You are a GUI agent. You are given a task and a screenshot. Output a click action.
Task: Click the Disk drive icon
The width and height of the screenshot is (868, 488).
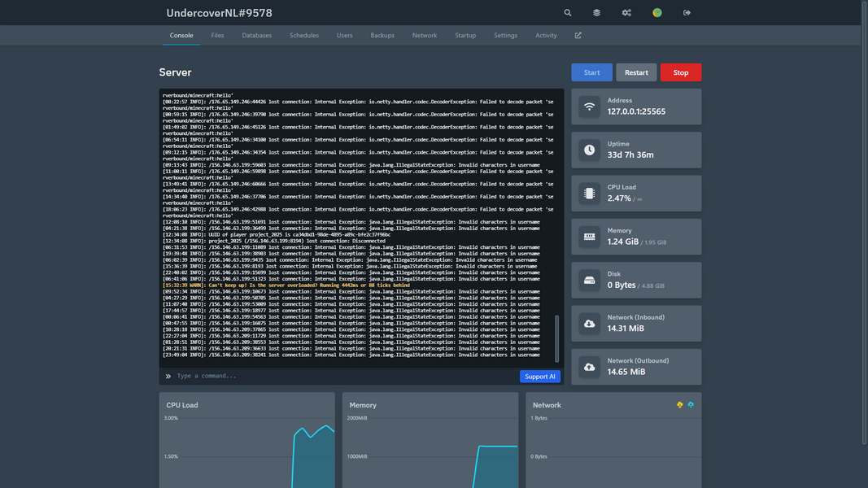590,280
